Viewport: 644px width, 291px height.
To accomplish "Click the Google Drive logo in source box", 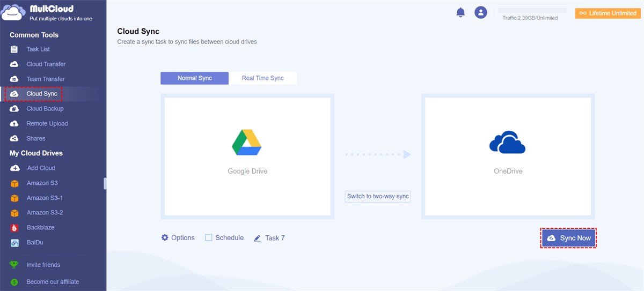I will click(x=246, y=143).
